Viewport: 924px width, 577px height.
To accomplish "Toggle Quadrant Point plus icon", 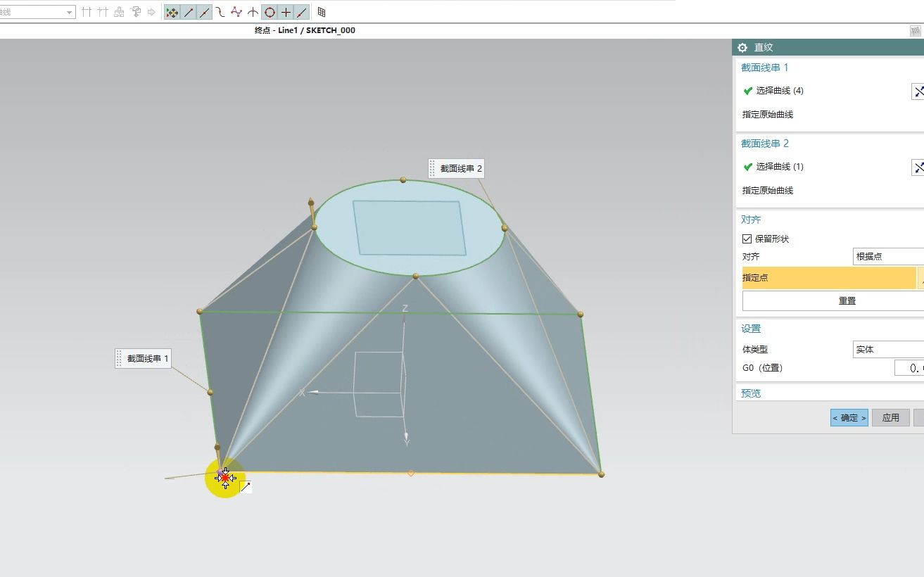I will pos(286,13).
